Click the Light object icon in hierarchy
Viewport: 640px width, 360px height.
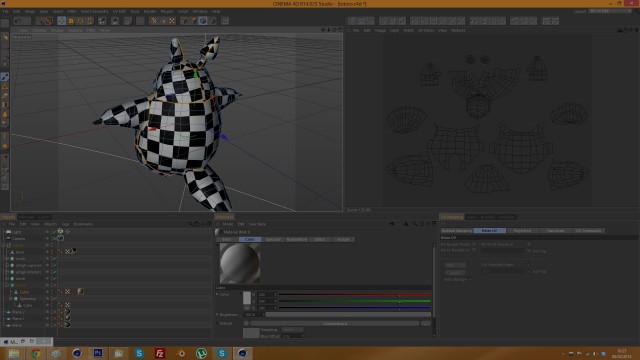(8, 232)
